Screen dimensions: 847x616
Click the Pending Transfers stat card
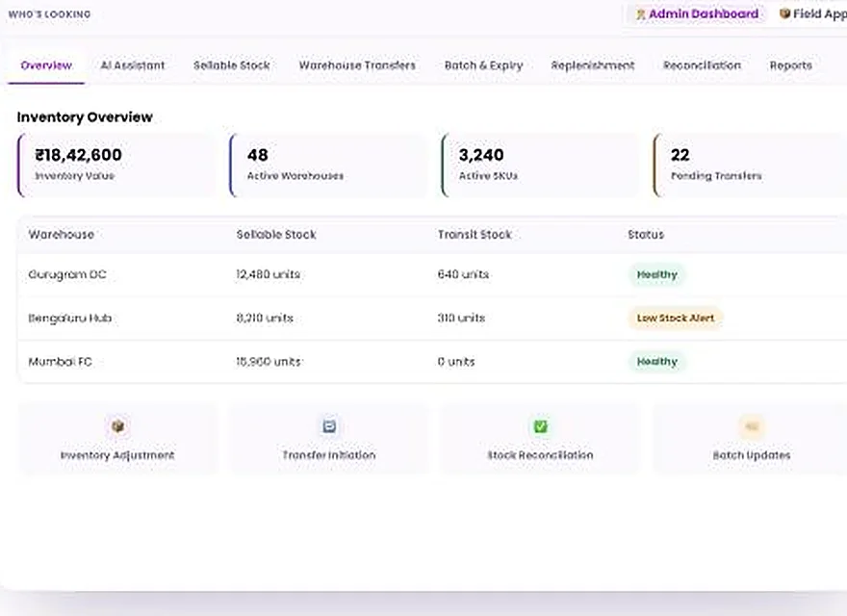(751, 166)
